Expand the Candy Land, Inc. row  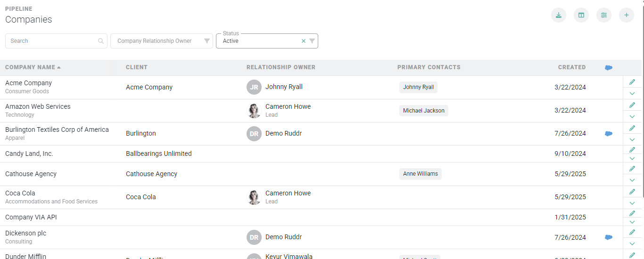click(632, 158)
